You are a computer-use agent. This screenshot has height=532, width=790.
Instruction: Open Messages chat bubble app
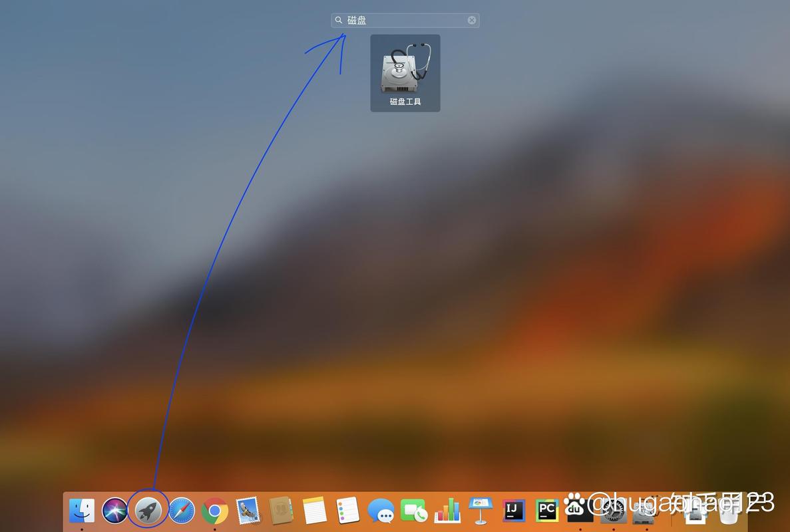click(x=381, y=511)
